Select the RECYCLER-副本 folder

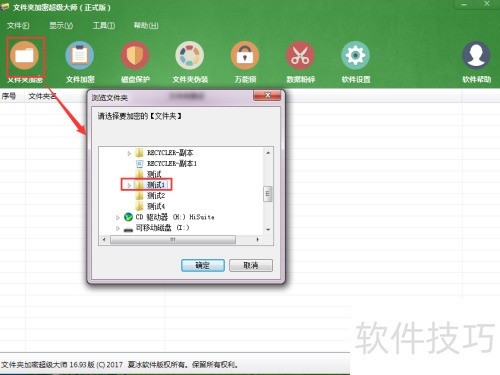click(x=170, y=153)
